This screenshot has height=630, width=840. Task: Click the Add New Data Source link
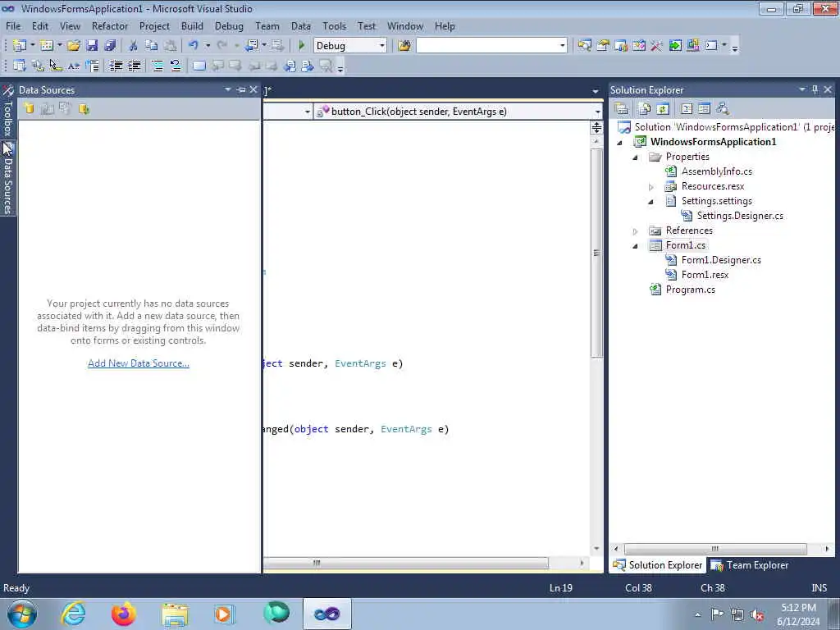pyautogui.click(x=138, y=363)
